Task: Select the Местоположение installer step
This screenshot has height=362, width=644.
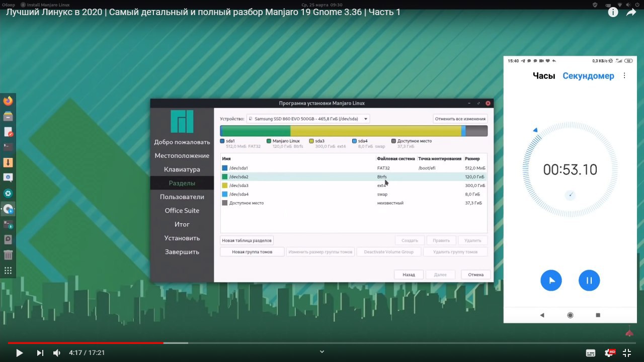Action: click(182, 156)
